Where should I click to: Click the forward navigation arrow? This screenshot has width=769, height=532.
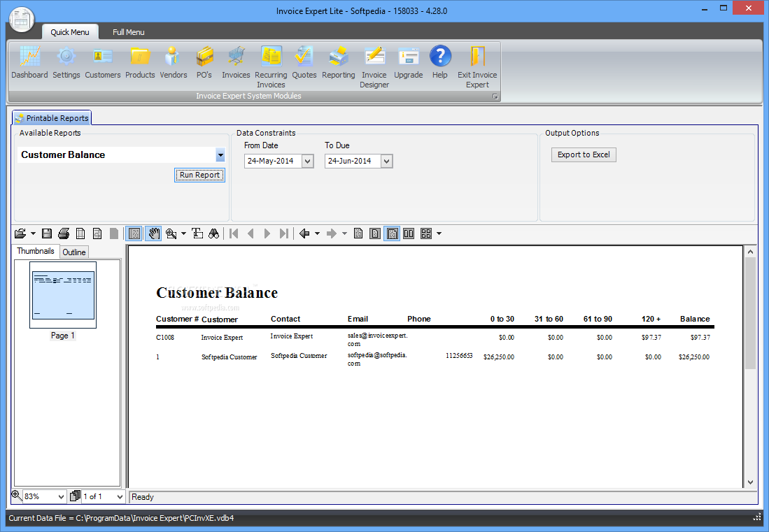[x=332, y=233]
